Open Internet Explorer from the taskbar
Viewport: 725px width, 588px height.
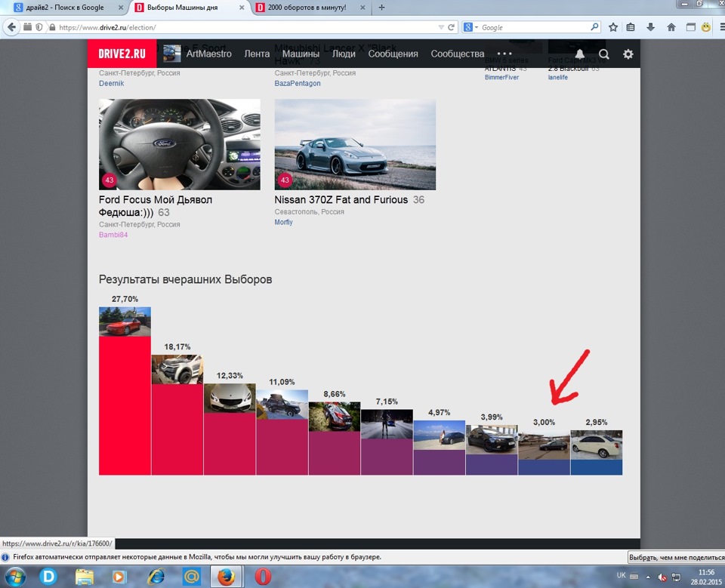tap(156, 577)
